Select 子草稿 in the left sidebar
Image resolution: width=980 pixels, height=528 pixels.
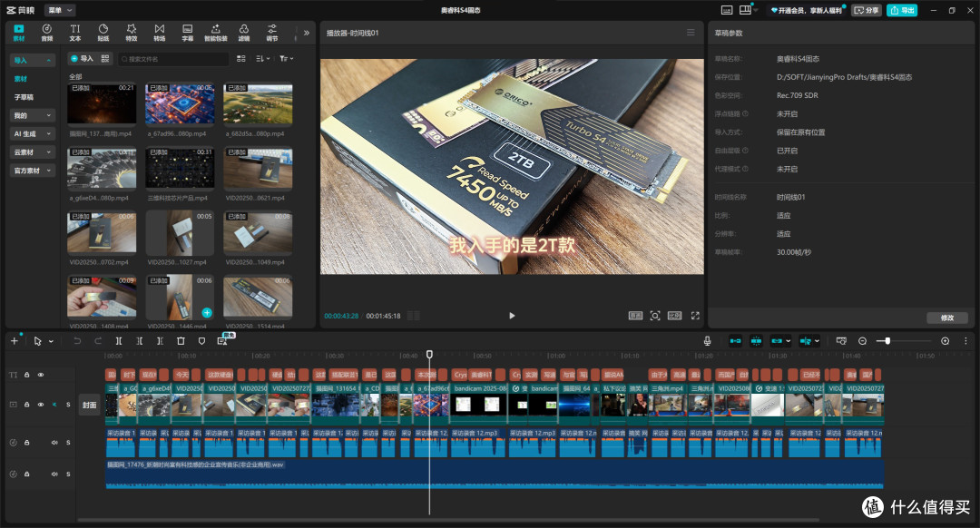pos(24,97)
